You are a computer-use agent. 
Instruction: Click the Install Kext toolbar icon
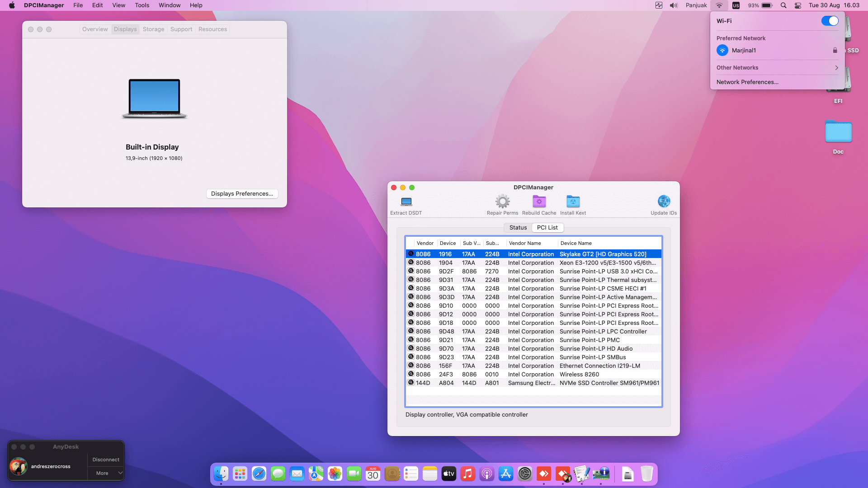(573, 202)
